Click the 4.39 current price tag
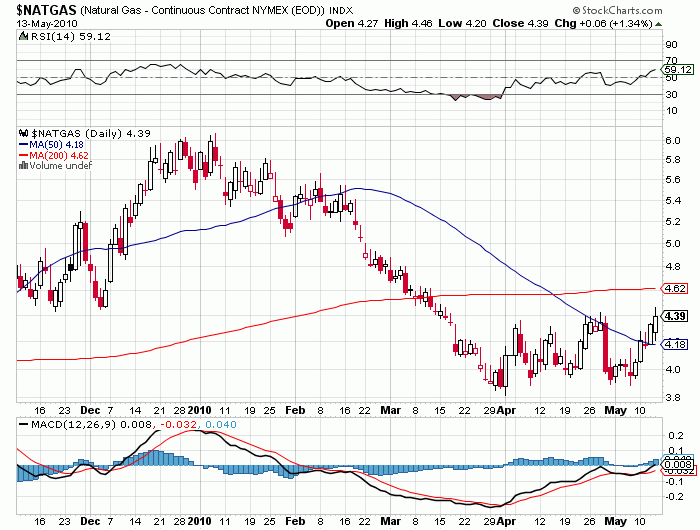 [675, 317]
